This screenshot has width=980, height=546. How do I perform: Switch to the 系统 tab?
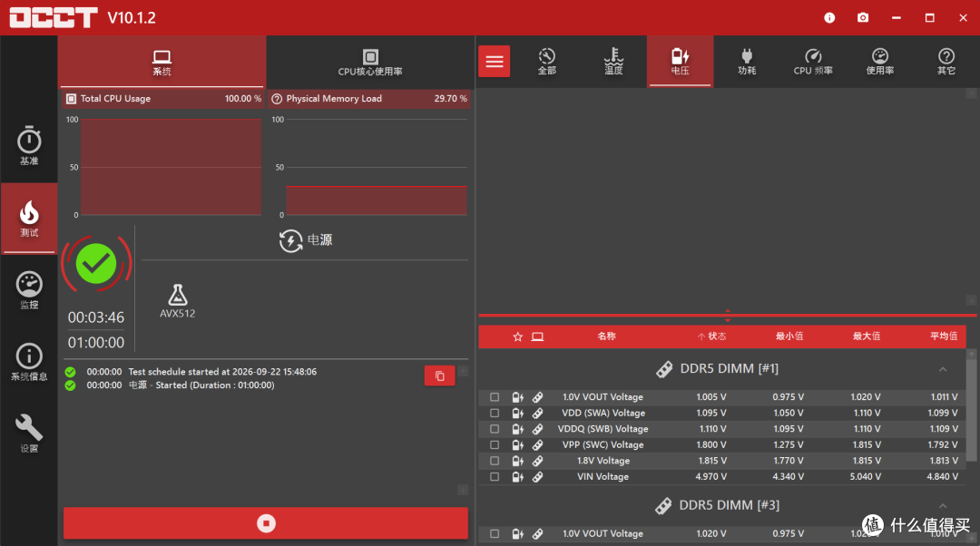click(x=162, y=62)
